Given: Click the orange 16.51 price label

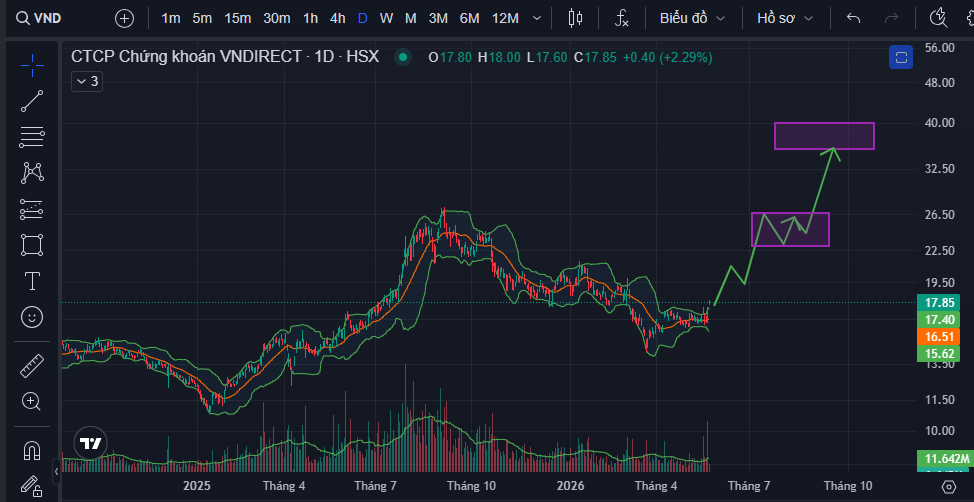Looking at the screenshot, I should pos(939,337).
